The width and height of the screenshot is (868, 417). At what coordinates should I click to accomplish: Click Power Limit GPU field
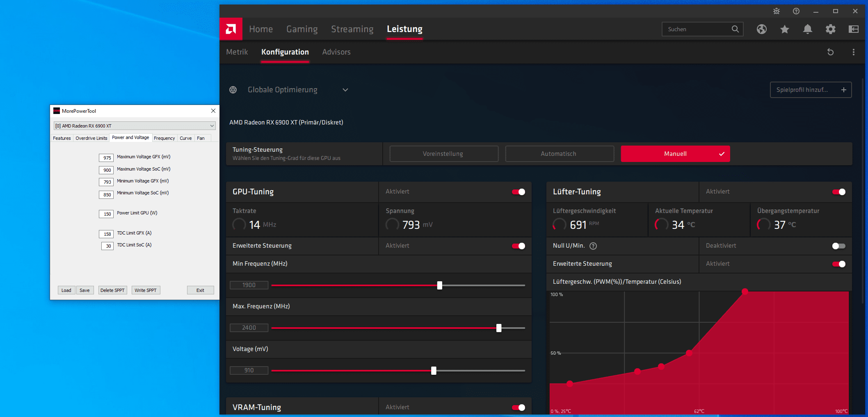tap(106, 214)
